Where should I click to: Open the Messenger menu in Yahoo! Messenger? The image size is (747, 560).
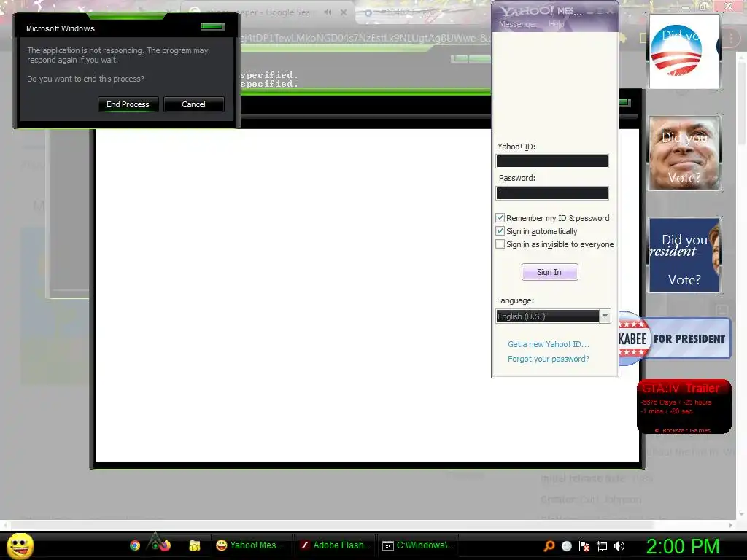tap(517, 24)
